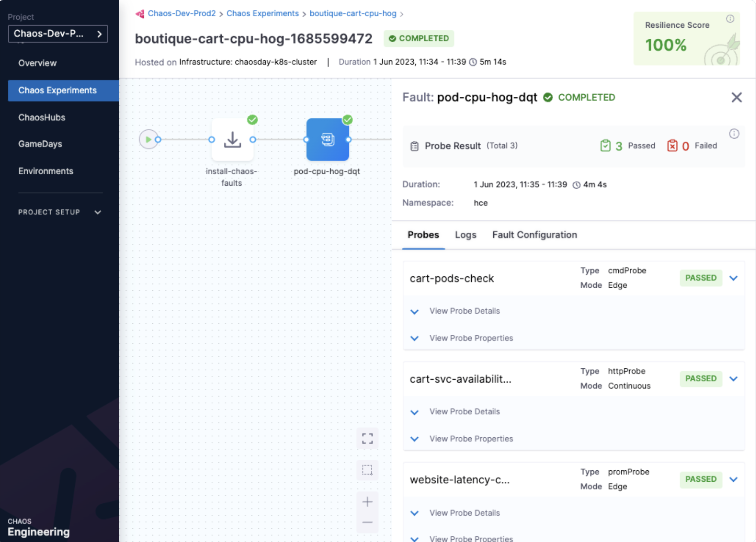The image size is (756, 542).
Task: Zoom in the canvas with plus icon
Action: coord(367,502)
